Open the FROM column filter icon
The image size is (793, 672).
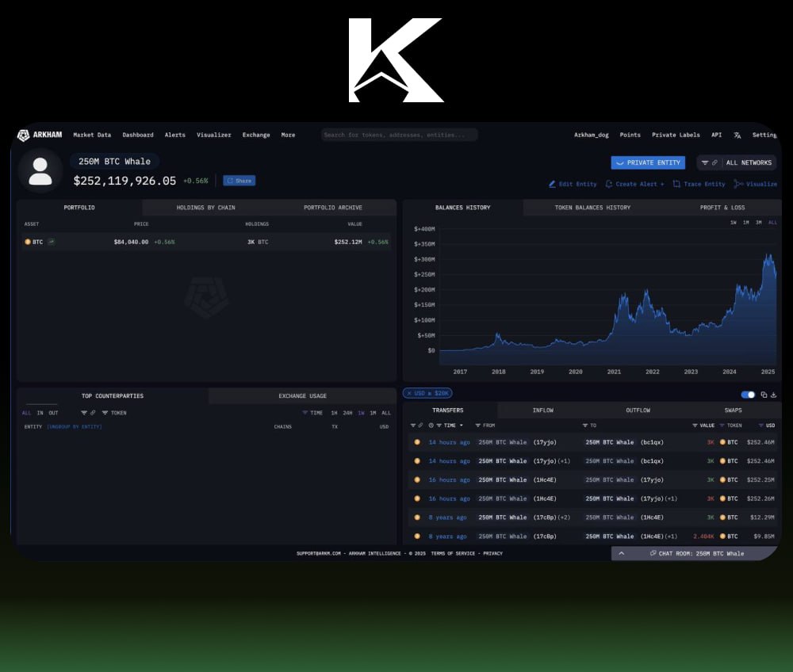(x=478, y=426)
